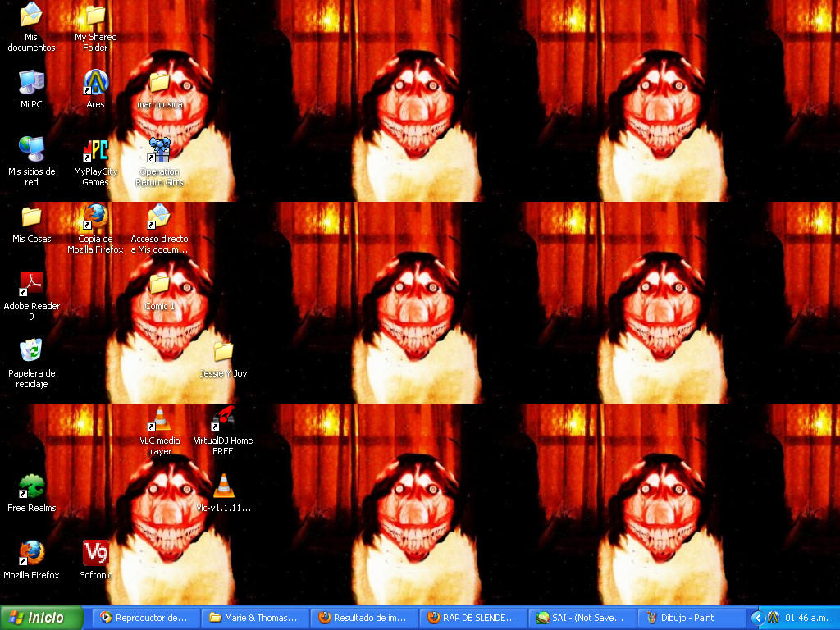The width and height of the screenshot is (840, 630).
Task: Open Acceso directo a Mis documentos shortcut
Action: [160, 229]
